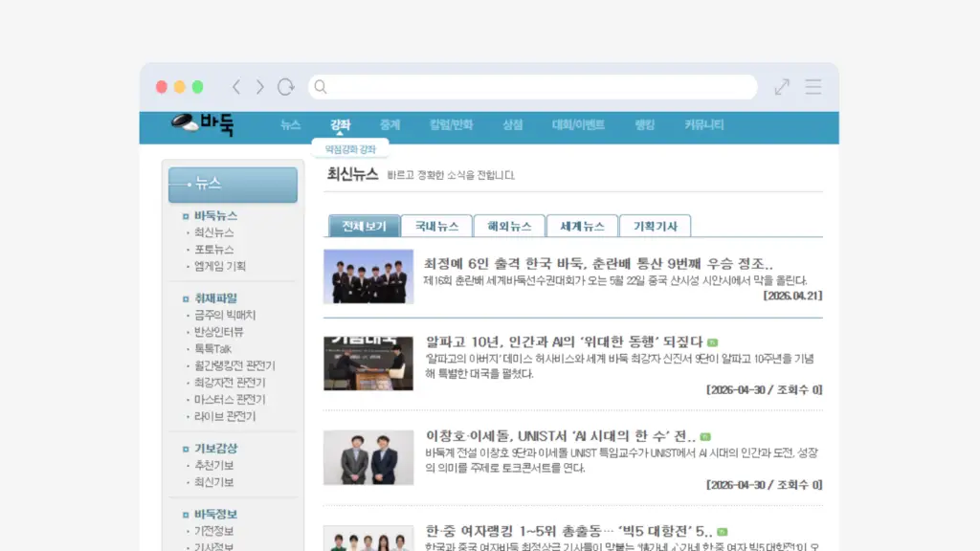Click the 뉴스 sidebar header button
The image size is (980, 551).
(234, 185)
